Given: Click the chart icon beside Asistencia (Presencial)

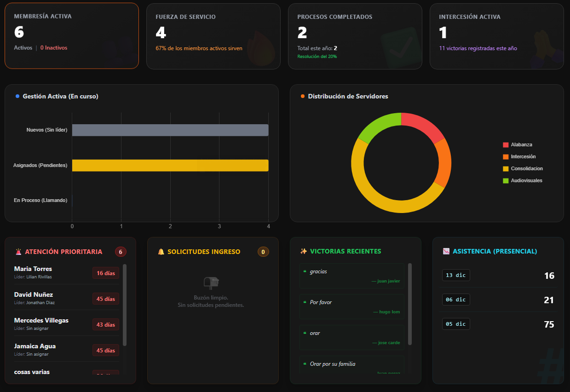Looking at the screenshot, I should click(446, 251).
